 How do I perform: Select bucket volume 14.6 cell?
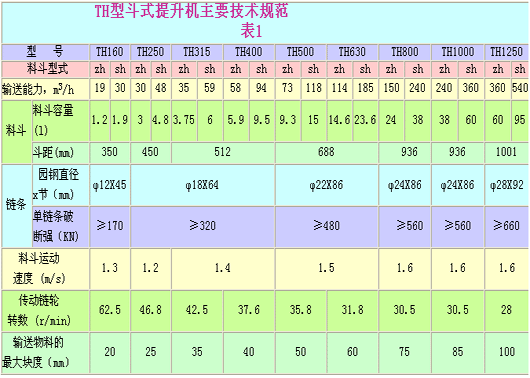pyautogui.click(x=339, y=120)
